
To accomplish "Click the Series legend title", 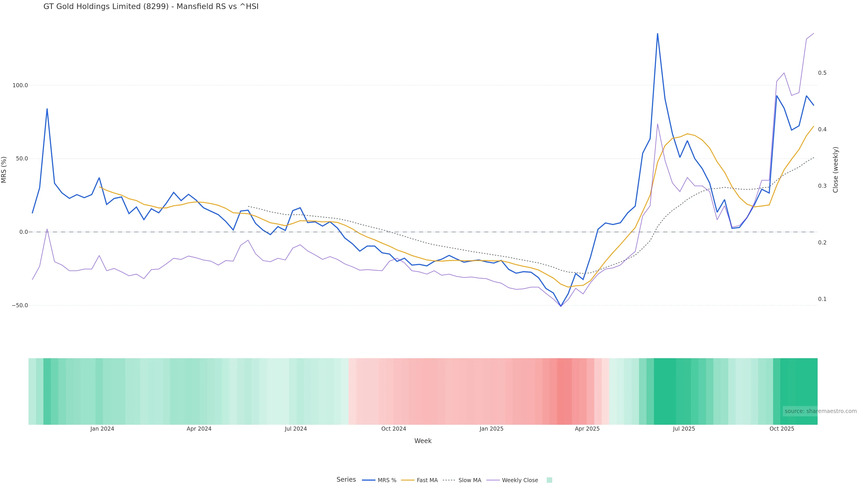I will pos(346,480).
